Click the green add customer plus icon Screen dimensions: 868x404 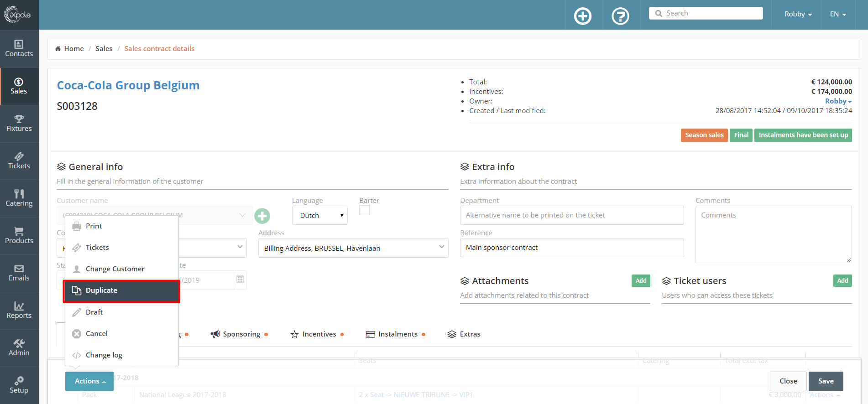coord(262,216)
